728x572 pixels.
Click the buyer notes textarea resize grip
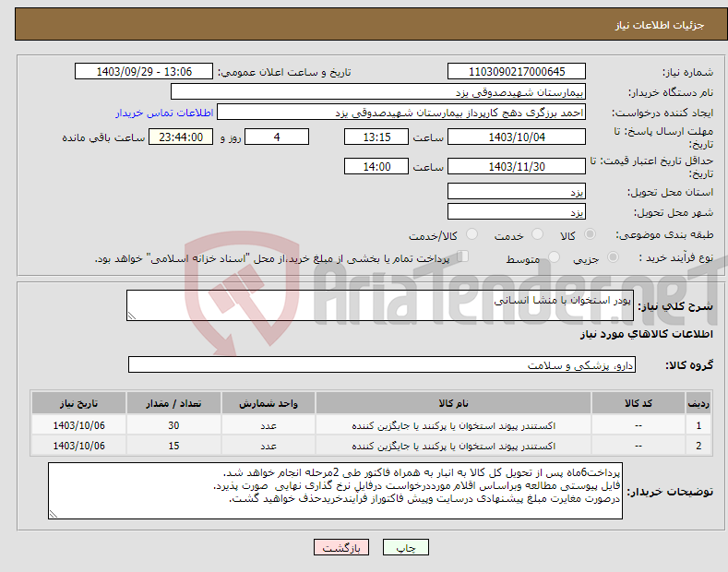54,514
